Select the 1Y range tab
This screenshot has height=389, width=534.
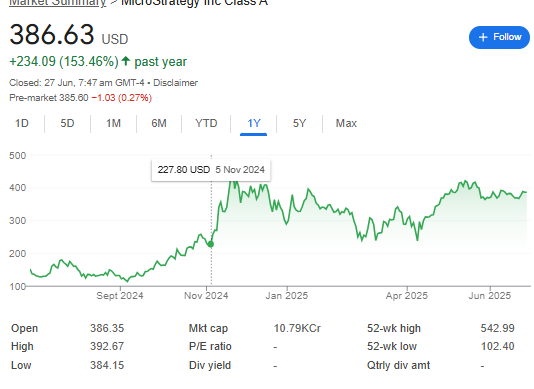click(x=254, y=123)
